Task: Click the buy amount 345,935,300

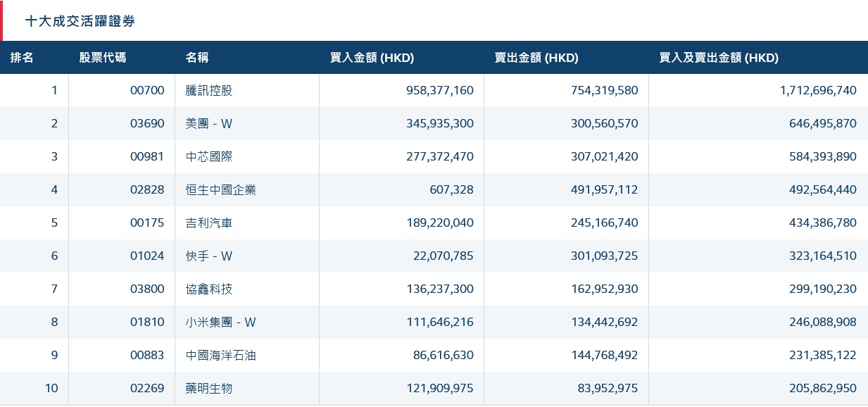Action: tap(440, 123)
